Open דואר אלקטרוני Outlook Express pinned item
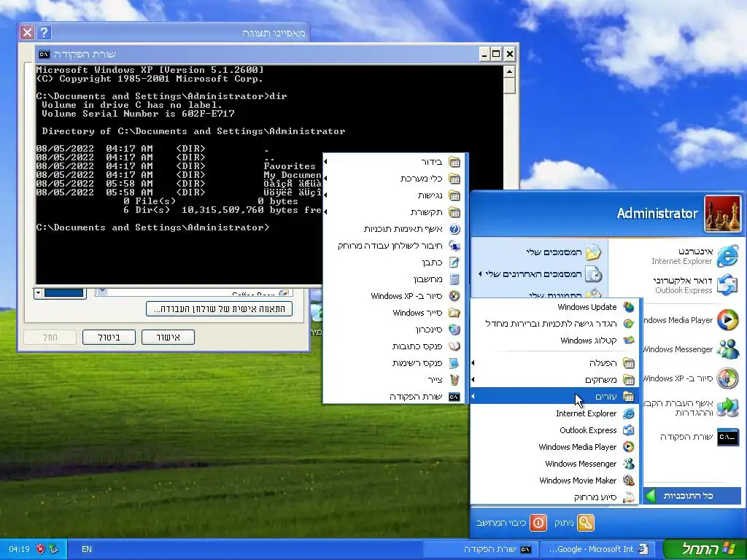Screen dimensions: 747x560 tap(694, 285)
